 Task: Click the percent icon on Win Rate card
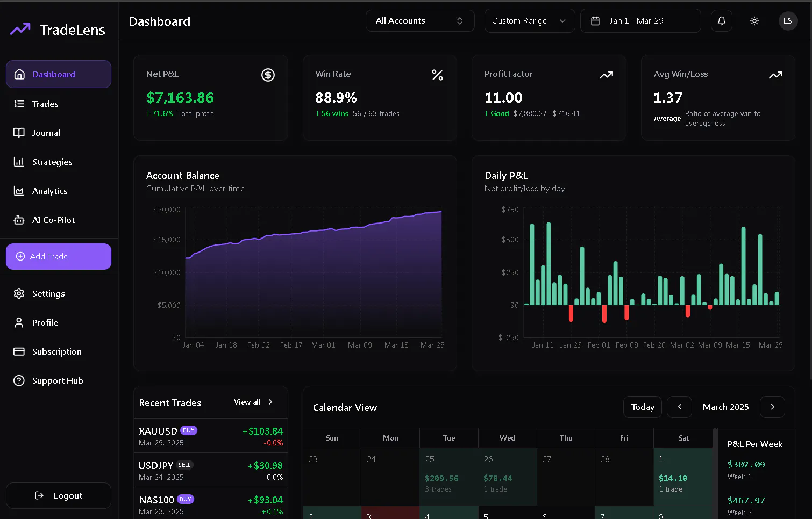coord(437,75)
